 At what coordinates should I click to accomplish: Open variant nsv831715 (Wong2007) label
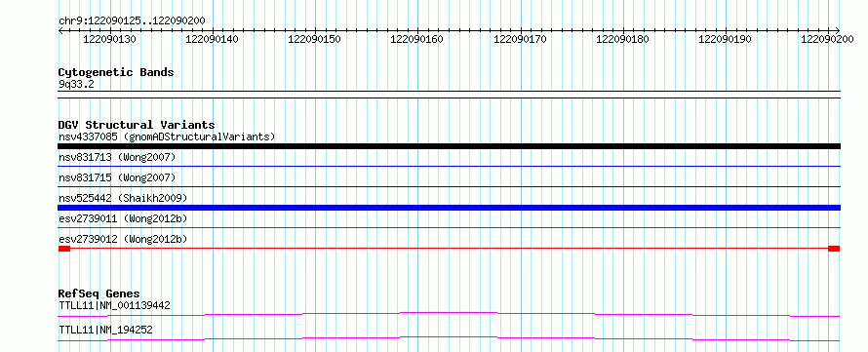(x=117, y=177)
